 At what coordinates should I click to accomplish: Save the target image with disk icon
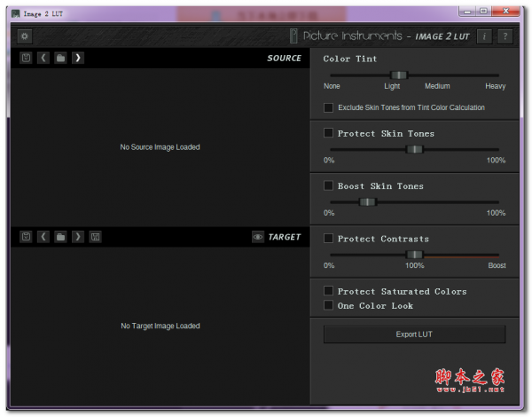96,237
